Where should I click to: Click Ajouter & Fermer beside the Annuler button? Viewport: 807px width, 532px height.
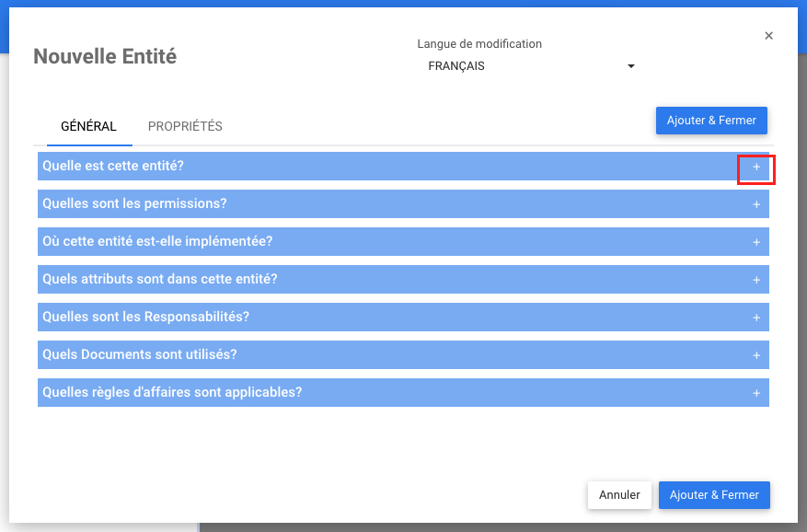click(714, 495)
